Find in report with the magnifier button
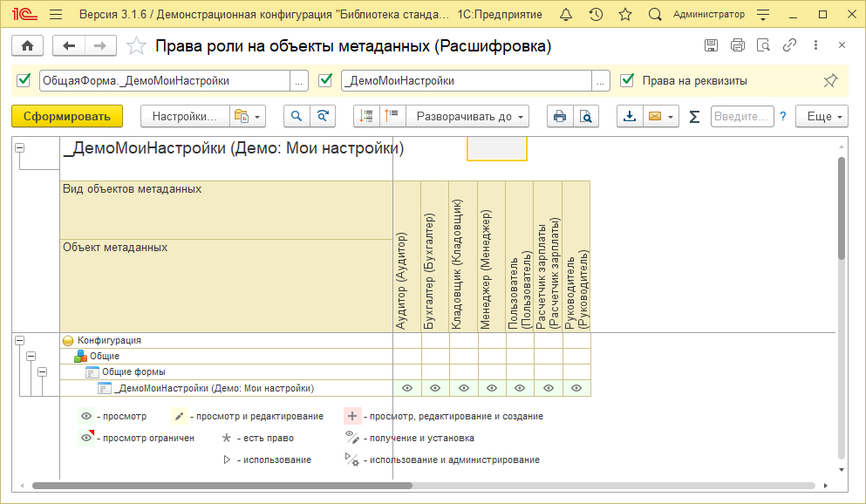 pos(297,117)
